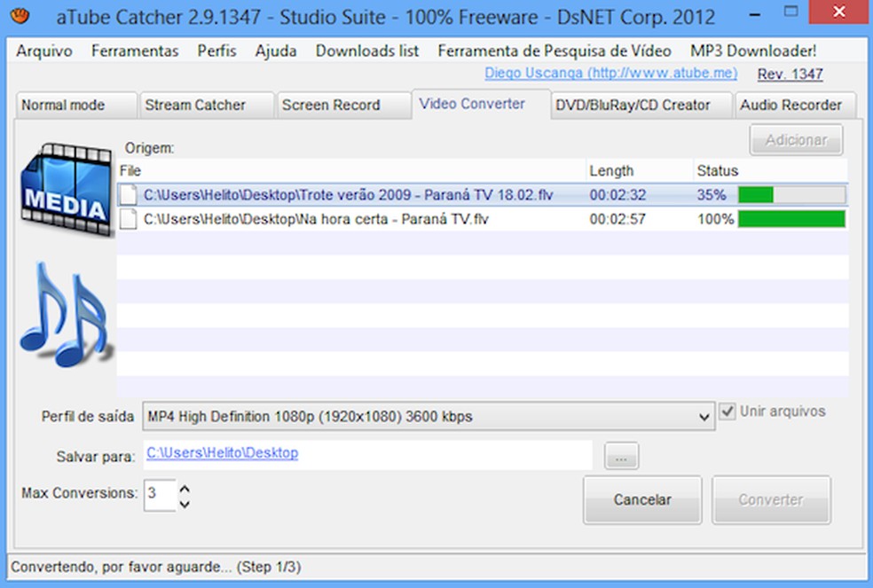Select the Trote verão 2009 file path

(x=349, y=195)
